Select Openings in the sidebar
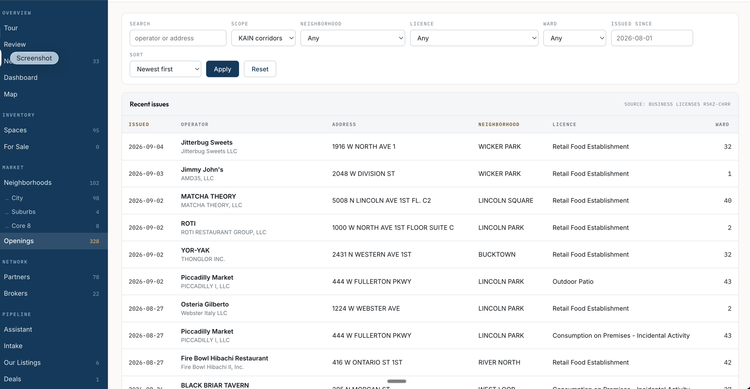Image resolution: width=750 pixels, height=389 pixels. pos(54,241)
